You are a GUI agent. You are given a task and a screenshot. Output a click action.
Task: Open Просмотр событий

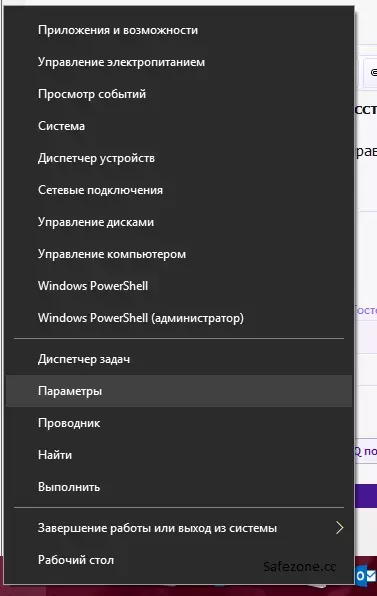click(179, 94)
